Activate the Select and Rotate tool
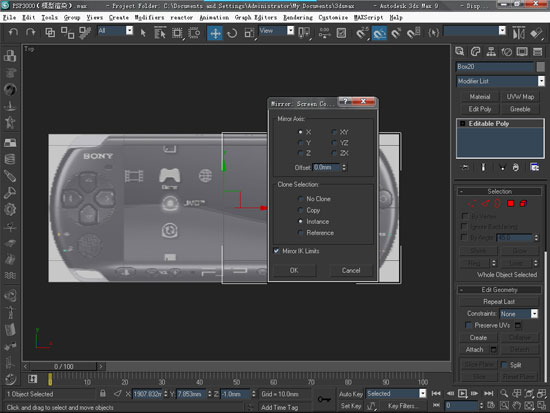This screenshot has height=413, width=550. pyautogui.click(x=232, y=33)
